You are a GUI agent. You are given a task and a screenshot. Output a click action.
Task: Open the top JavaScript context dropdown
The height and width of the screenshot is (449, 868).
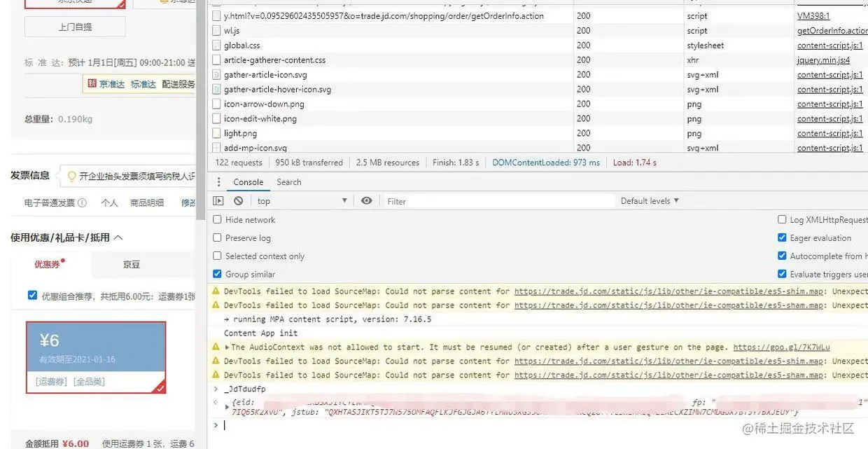tap(302, 201)
